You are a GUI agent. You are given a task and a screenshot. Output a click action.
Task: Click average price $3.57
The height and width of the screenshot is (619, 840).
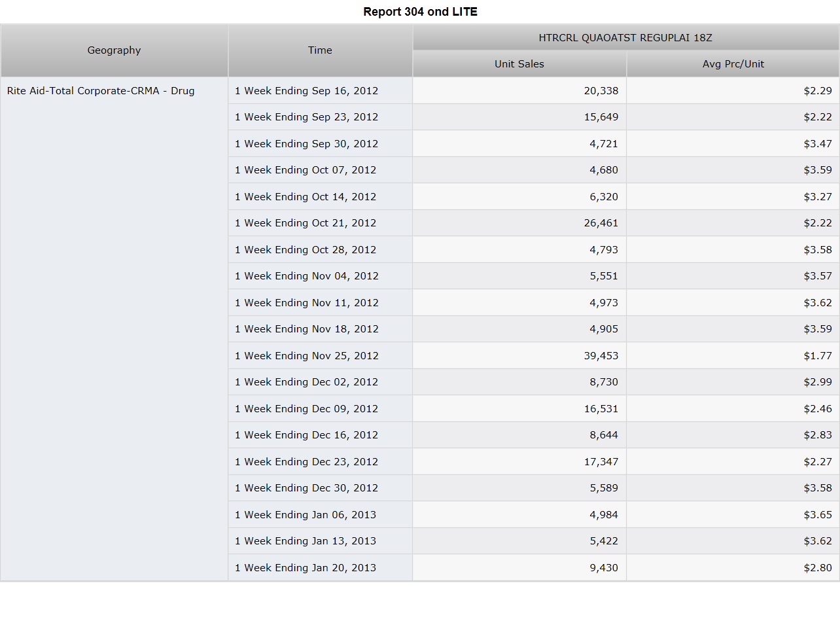click(733, 276)
